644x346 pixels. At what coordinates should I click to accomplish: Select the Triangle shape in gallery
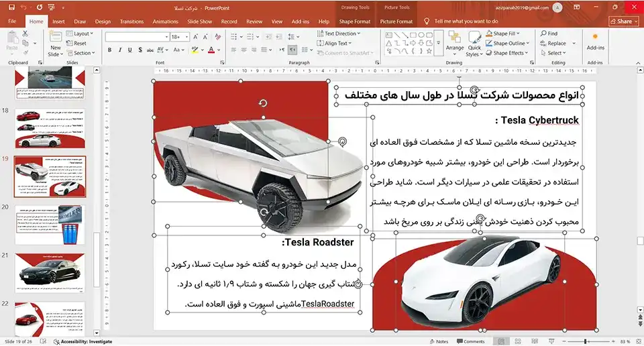click(x=388, y=43)
